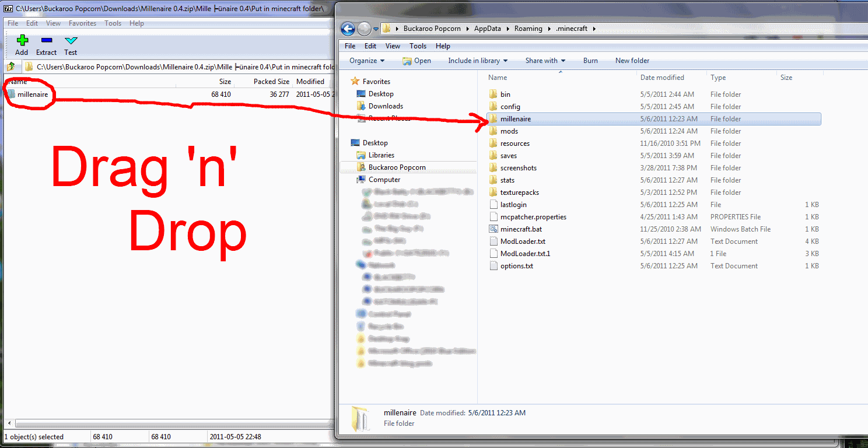Open the View menu in 7-Zip
The height and width of the screenshot is (448, 868).
[53, 23]
